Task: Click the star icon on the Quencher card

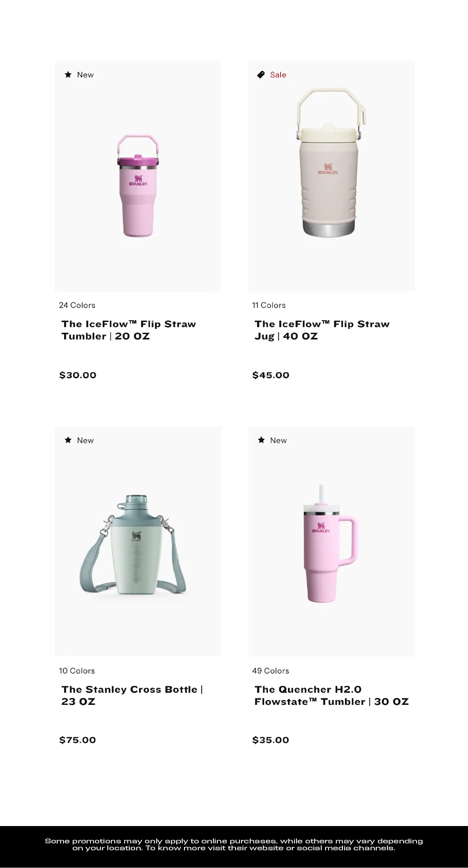Action: 261,440
